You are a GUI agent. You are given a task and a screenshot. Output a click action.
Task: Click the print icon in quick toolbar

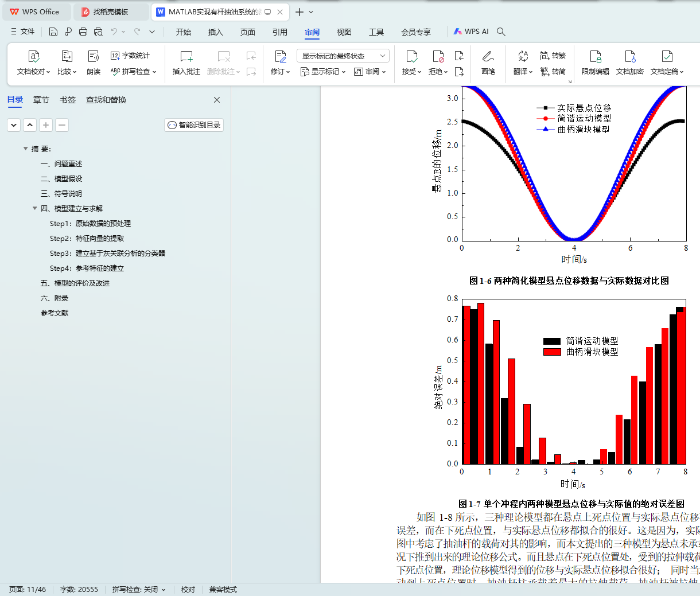click(x=83, y=32)
